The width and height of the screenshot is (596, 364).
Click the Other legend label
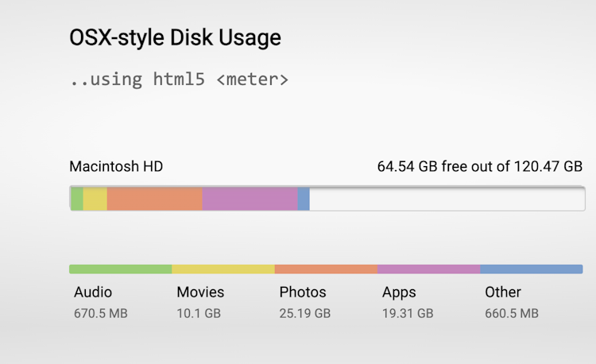pyautogui.click(x=503, y=292)
